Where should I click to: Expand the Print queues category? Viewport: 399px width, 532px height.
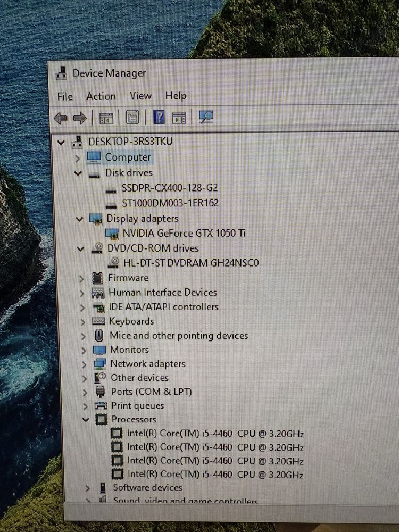pos(85,406)
